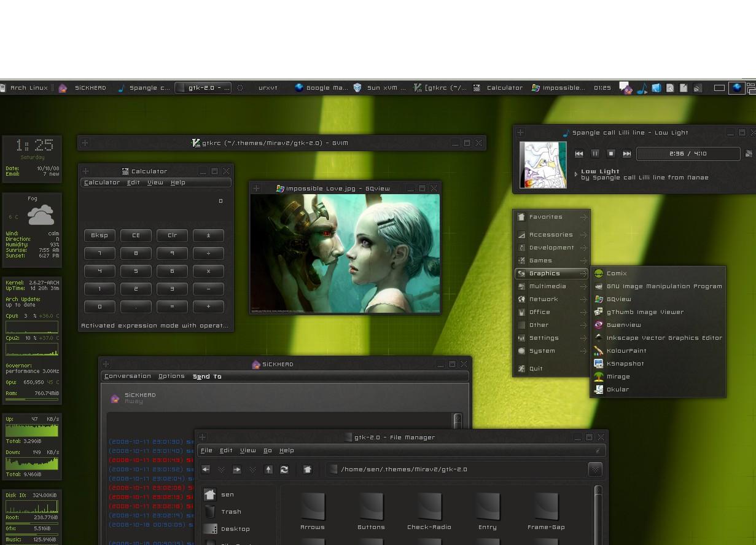Open GQview from Graphics submenu
The width and height of the screenshot is (756, 545).
point(658,299)
